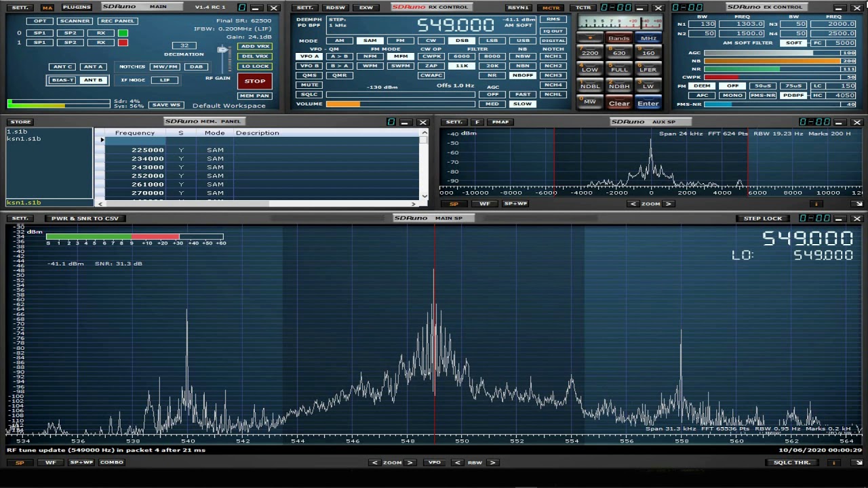Choose the LOW band key on the keypad
This screenshot has height=488, width=868.
pos(590,69)
